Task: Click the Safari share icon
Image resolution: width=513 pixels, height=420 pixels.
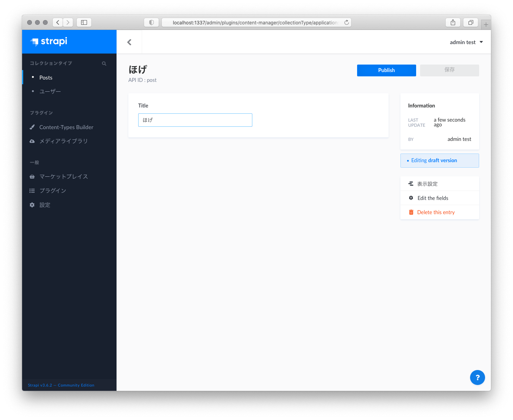Action: (x=453, y=22)
